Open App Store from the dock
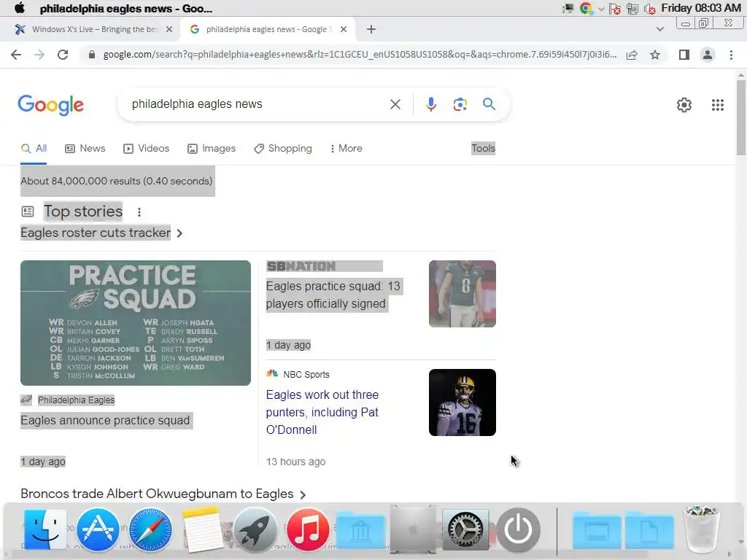 pyautogui.click(x=98, y=529)
